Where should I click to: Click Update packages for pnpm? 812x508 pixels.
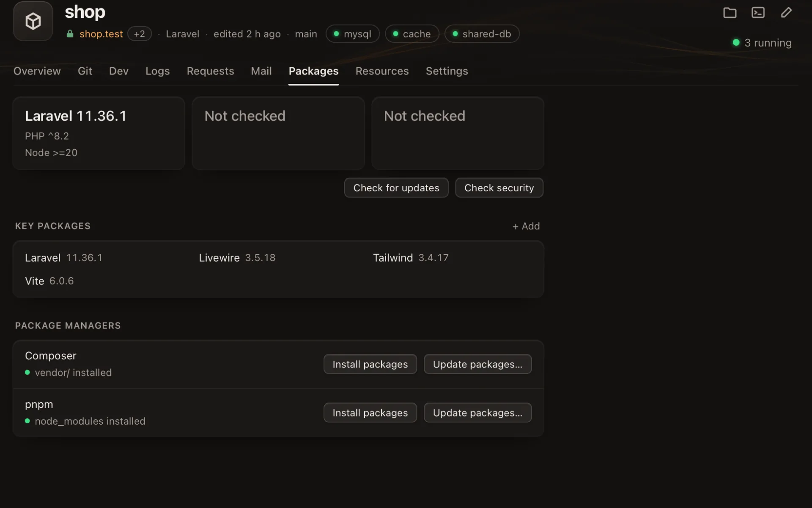pyautogui.click(x=478, y=413)
